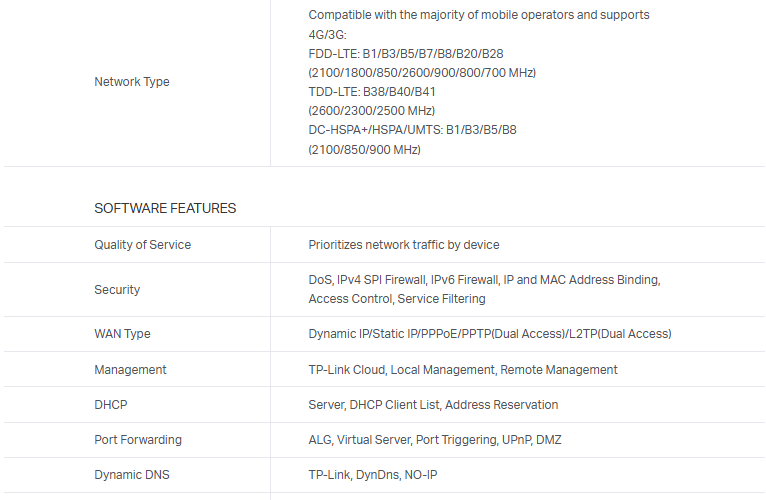Click the 'Server, DHCP Client List' value
Screen dimensions: 766x500
tap(433, 405)
